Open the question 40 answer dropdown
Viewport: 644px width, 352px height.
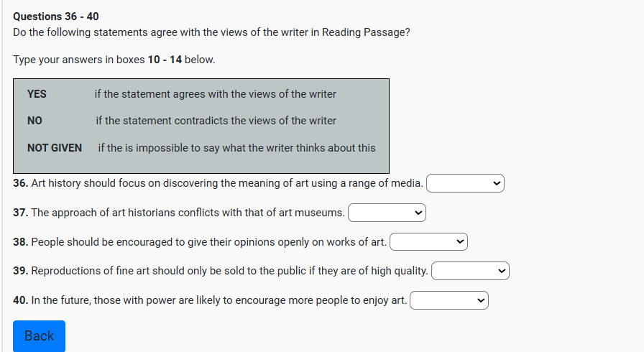click(448, 300)
